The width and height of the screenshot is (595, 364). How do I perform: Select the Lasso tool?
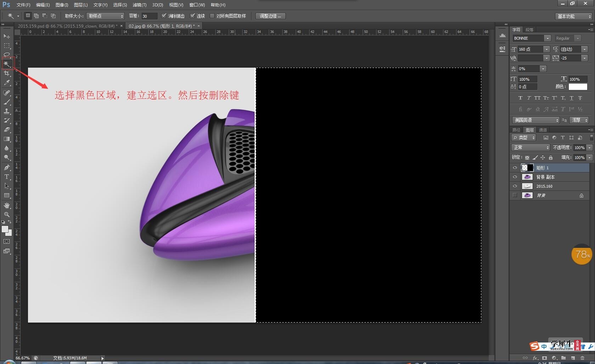coord(7,55)
